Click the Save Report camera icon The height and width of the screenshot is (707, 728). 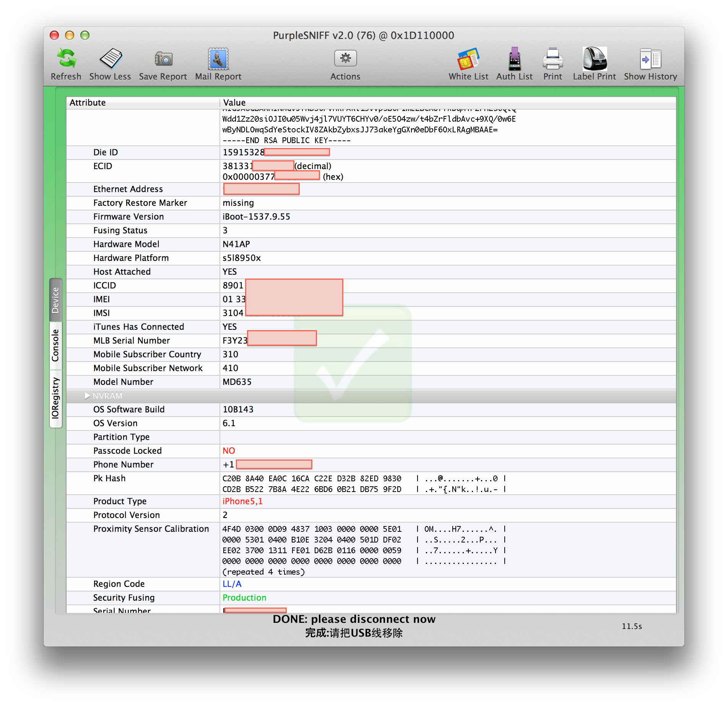[163, 59]
